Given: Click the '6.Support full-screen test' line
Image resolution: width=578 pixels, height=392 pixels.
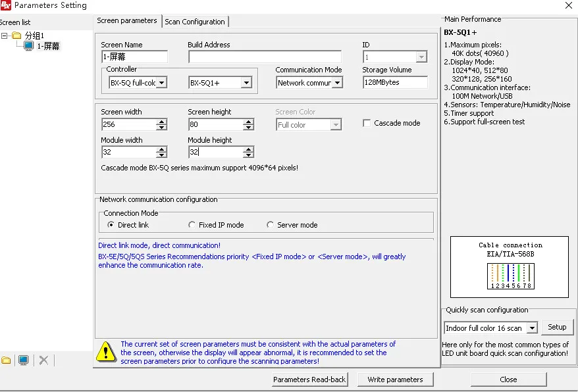Looking at the screenshot, I should pos(485,122).
